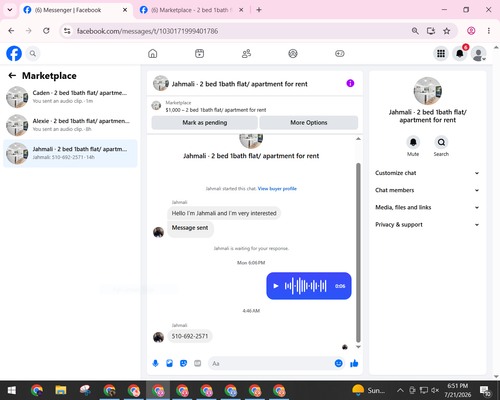500x400 pixels.
Task: Expand the Chat members section
Action: (x=427, y=190)
